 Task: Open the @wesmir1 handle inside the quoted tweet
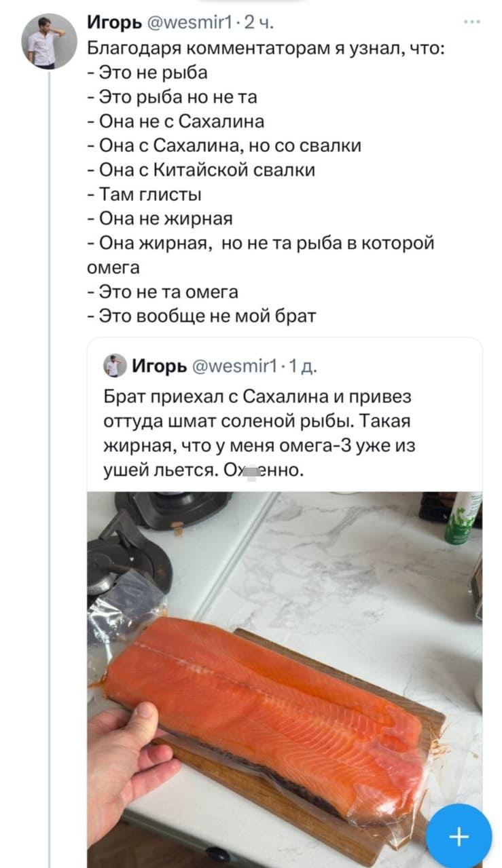(x=226, y=367)
